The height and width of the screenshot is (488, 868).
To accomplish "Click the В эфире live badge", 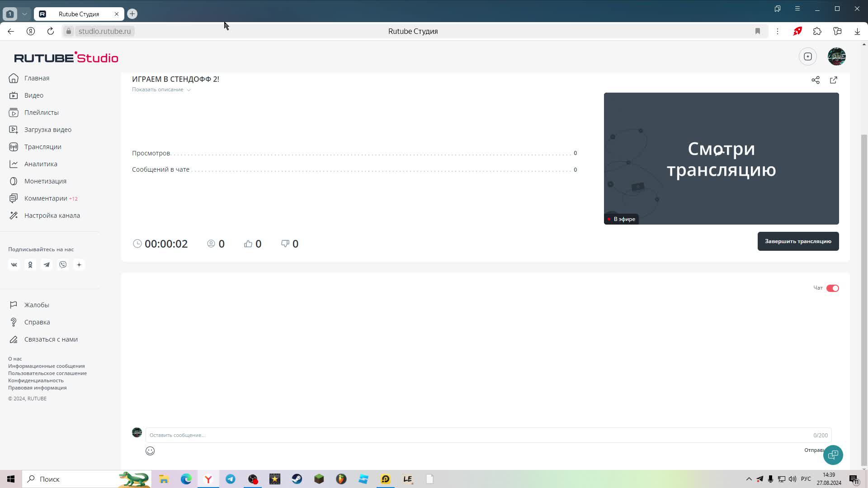I will [622, 219].
